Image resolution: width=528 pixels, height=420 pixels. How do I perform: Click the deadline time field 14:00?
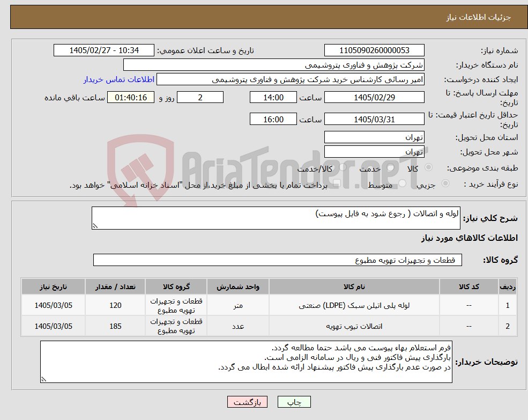click(273, 98)
